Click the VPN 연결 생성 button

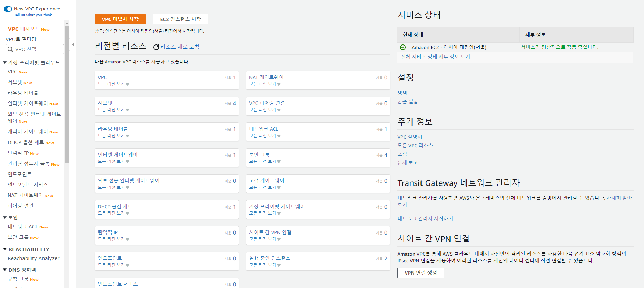[x=421, y=273]
